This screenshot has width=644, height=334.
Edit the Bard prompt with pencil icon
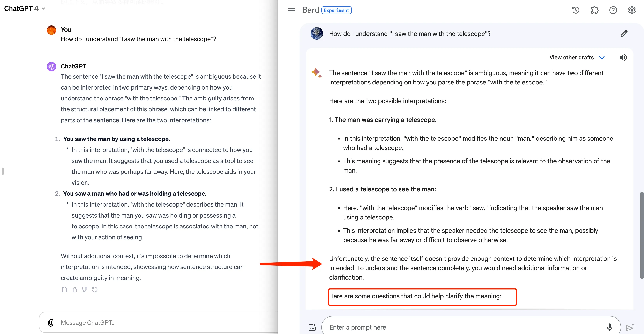click(624, 34)
